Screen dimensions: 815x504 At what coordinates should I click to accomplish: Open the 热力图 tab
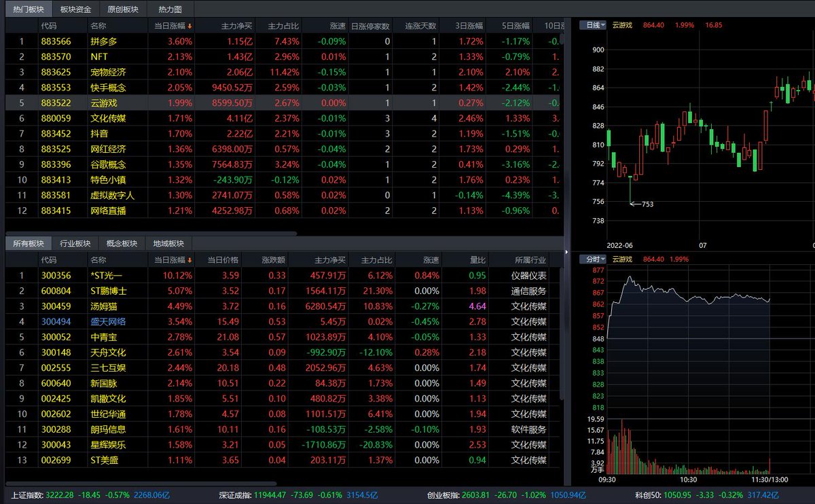[x=170, y=10]
